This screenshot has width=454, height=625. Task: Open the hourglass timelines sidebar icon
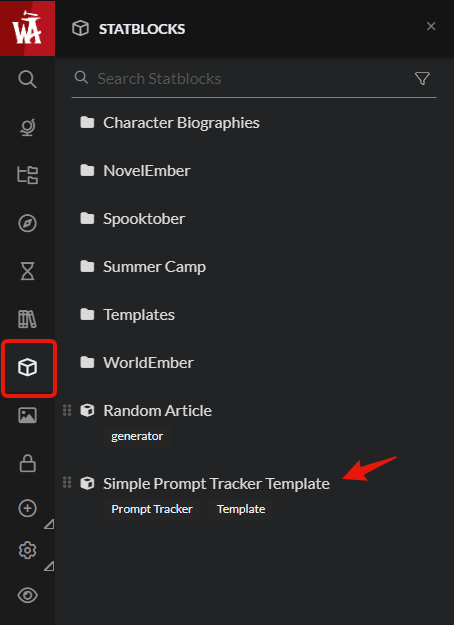point(27,271)
